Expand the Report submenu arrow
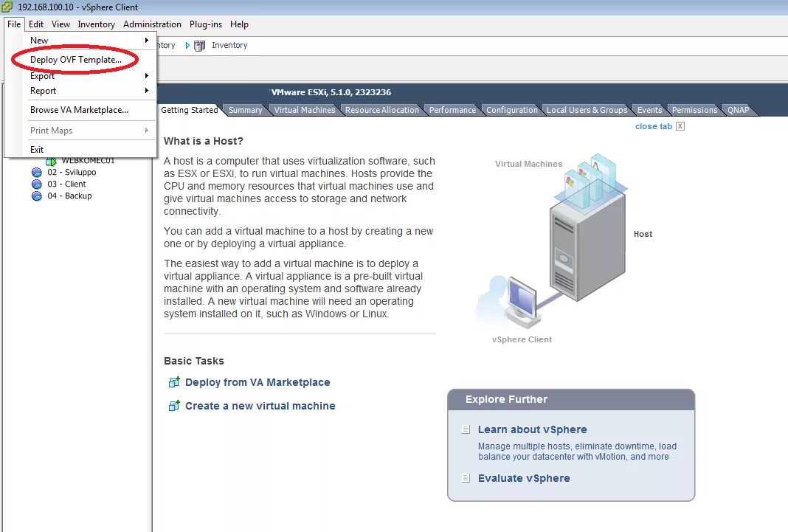The width and height of the screenshot is (788, 532). pos(147,91)
